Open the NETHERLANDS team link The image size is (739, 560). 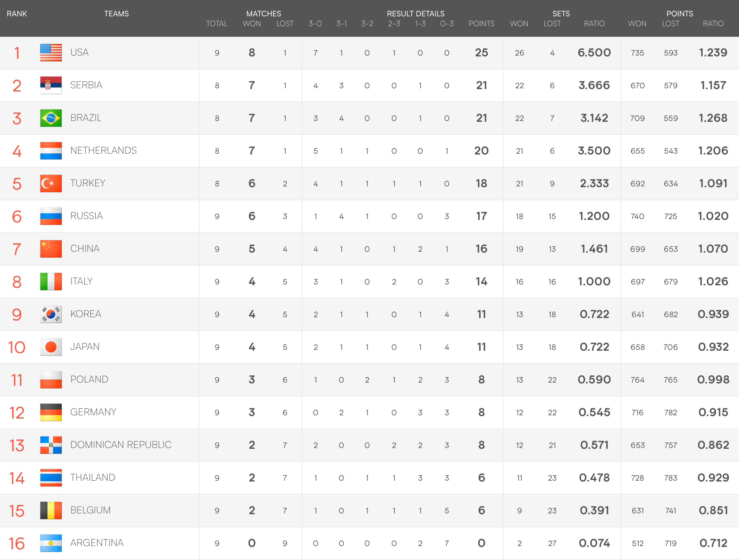tap(103, 150)
